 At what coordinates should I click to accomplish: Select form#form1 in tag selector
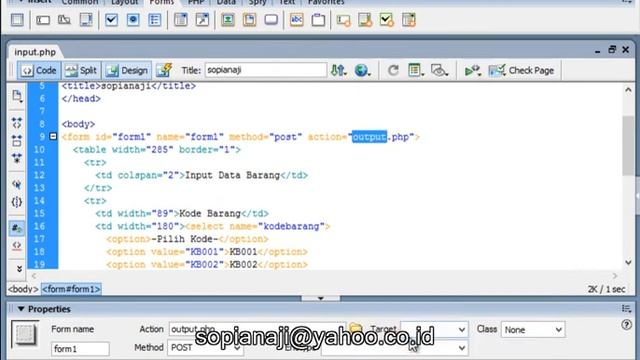click(71, 289)
